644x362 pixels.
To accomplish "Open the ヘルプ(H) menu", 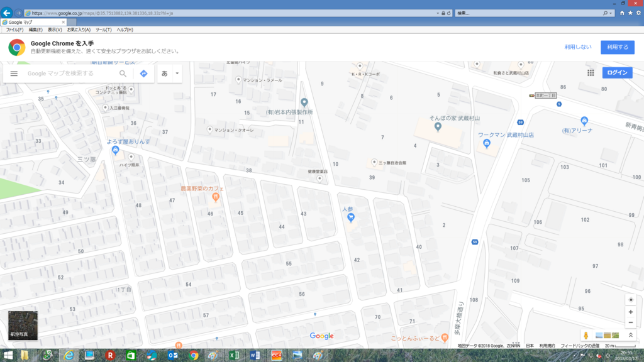I will coord(125,30).
